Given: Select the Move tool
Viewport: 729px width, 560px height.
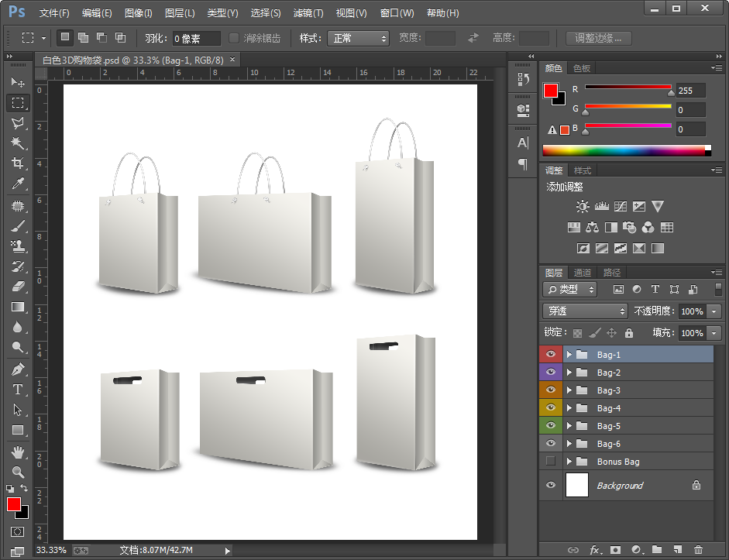Looking at the screenshot, I should click(18, 82).
